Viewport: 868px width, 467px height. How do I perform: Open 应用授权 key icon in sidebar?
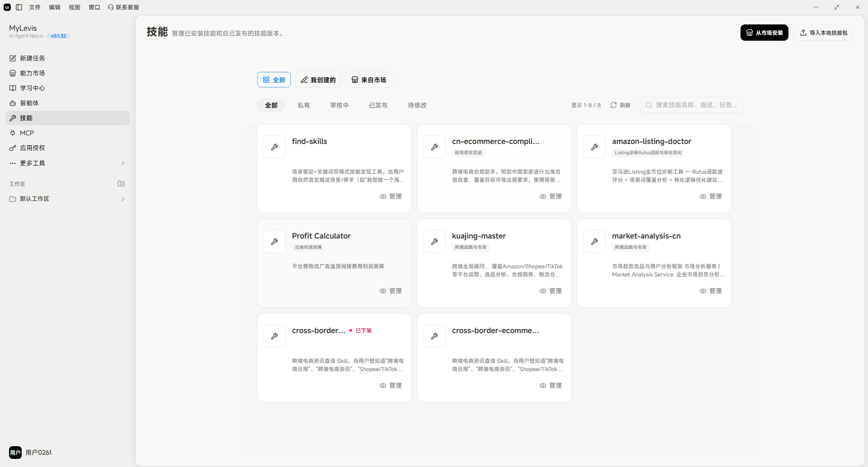pos(13,148)
